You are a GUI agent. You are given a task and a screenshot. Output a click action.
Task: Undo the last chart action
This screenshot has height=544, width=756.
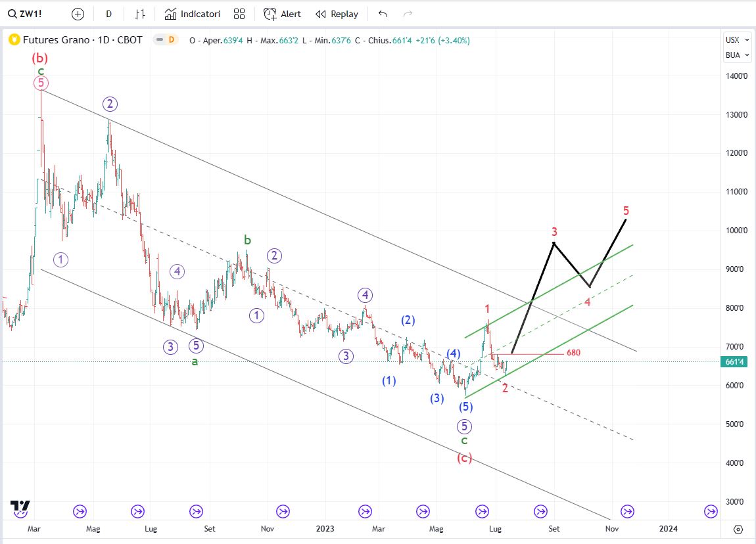tap(383, 14)
